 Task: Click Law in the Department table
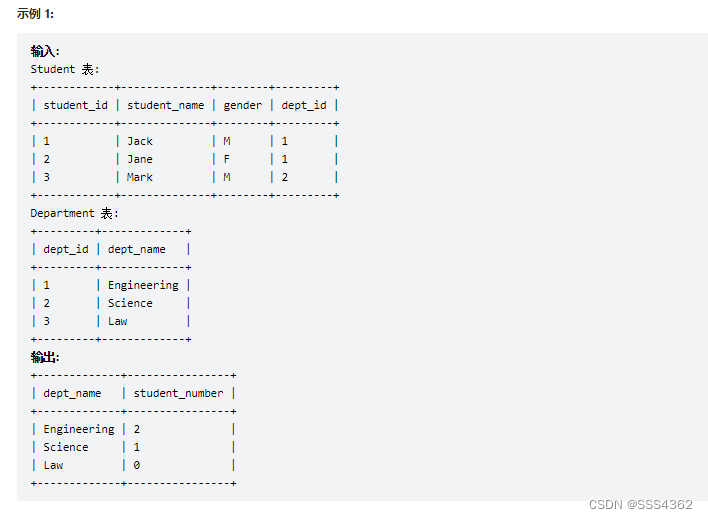pyautogui.click(x=118, y=321)
